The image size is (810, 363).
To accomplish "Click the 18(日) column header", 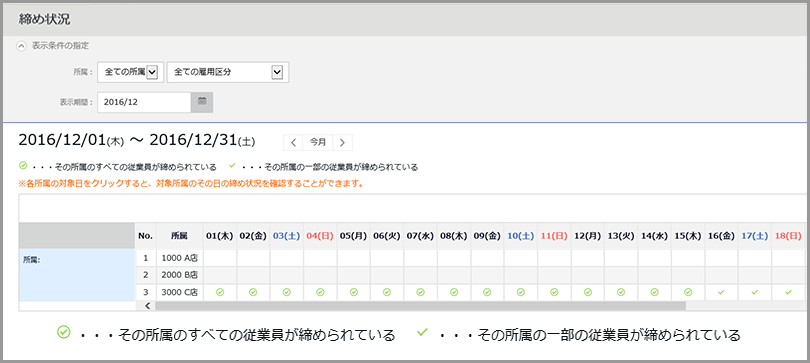I will pyautogui.click(x=788, y=236).
